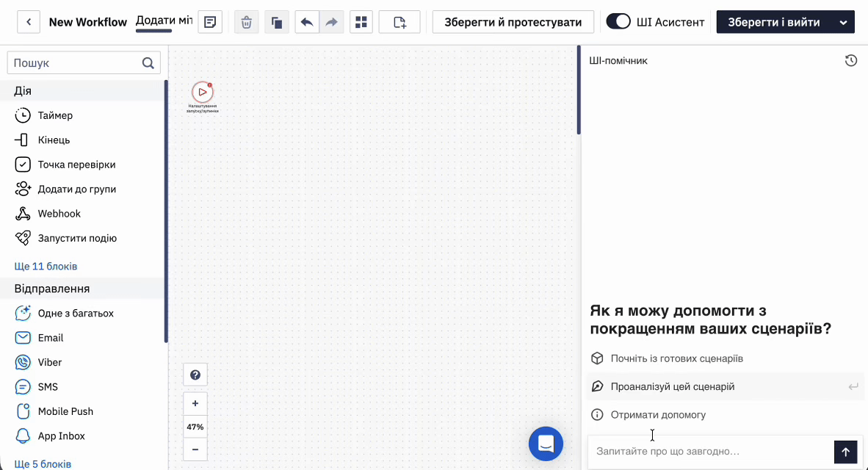Pick the Email block
868x470 pixels.
(x=83, y=338)
